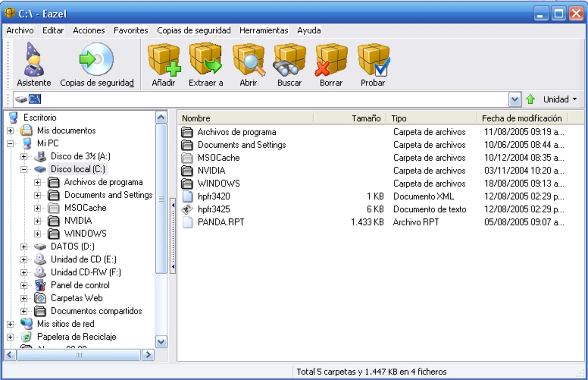Expand the Documentos compartidos tree node
The width and height of the screenshot is (588, 380).
pyautogui.click(x=24, y=311)
